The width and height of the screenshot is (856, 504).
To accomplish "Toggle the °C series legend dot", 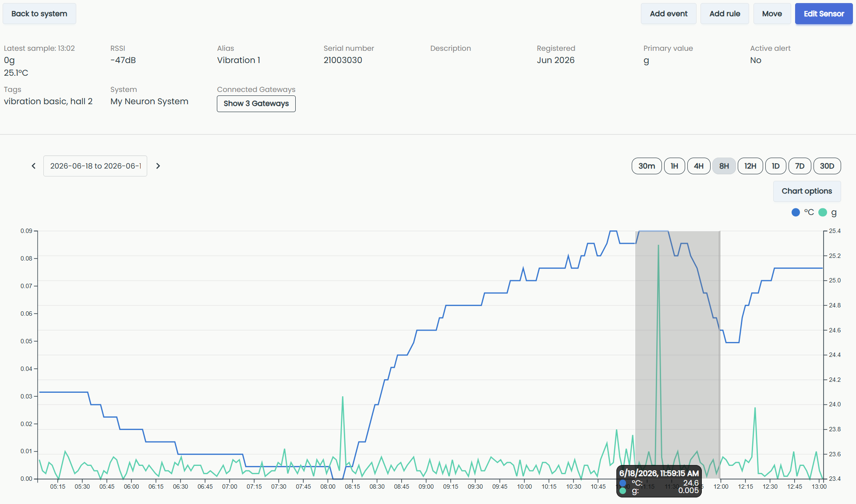I will coord(796,212).
